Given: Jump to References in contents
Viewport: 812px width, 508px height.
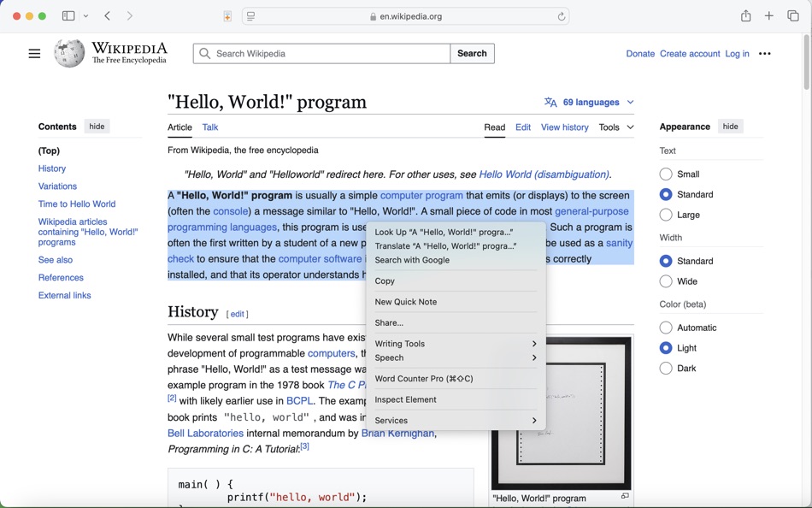Looking at the screenshot, I should coord(61,277).
